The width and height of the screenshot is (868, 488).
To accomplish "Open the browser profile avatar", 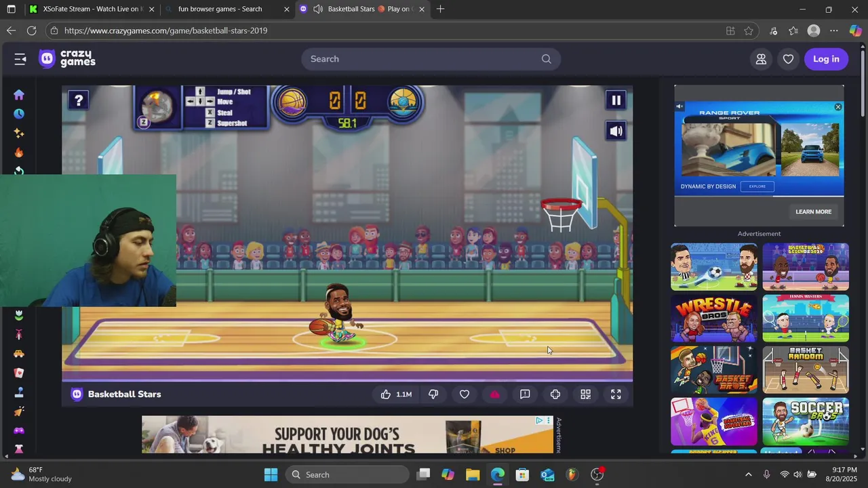I will (814, 30).
